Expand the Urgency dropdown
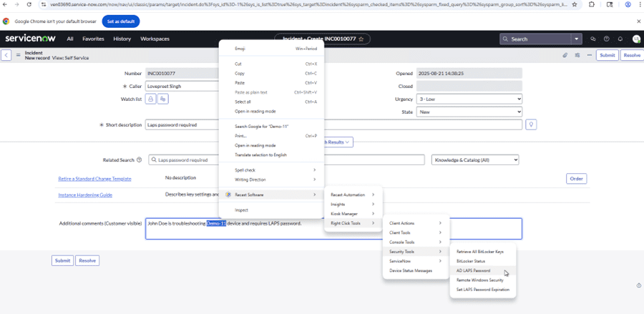The width and height of the screenshot is (644, 314). [469, 99]
